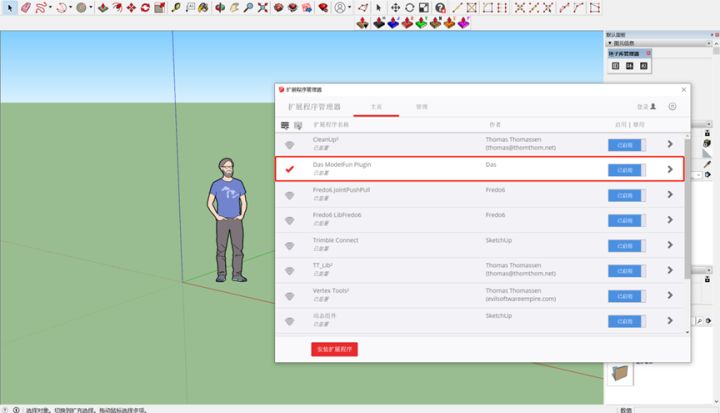Toggle the Vertex Tools² enabled switch
The height and width of the screenshot is (413, 720).
click(x=627, y=296)
